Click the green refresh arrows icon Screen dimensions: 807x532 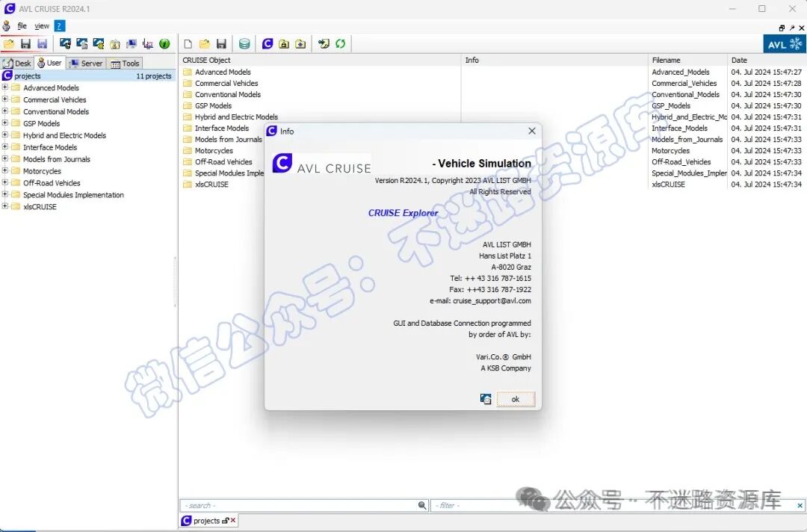340,44
